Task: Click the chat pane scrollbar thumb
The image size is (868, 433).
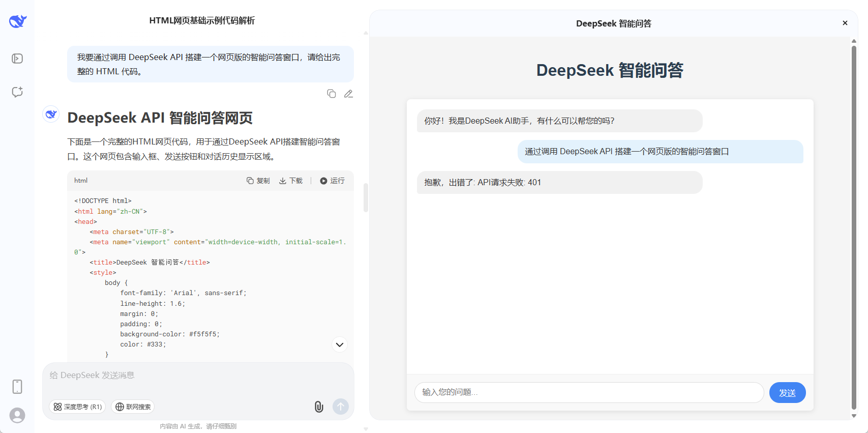Action: (366, 197)
